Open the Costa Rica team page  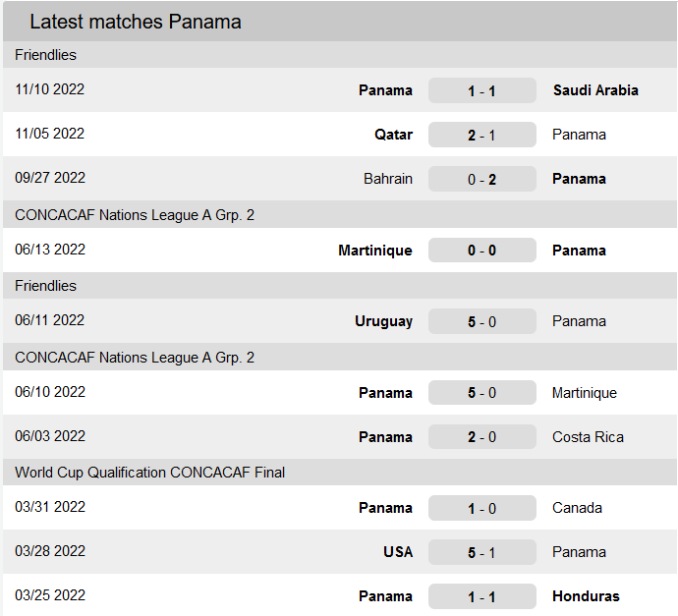(x=588, y=437)
